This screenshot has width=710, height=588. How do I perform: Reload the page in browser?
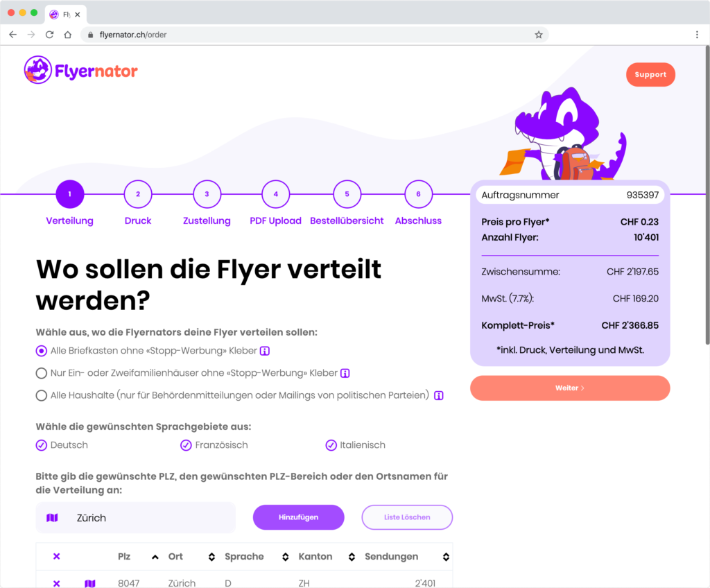49,35
